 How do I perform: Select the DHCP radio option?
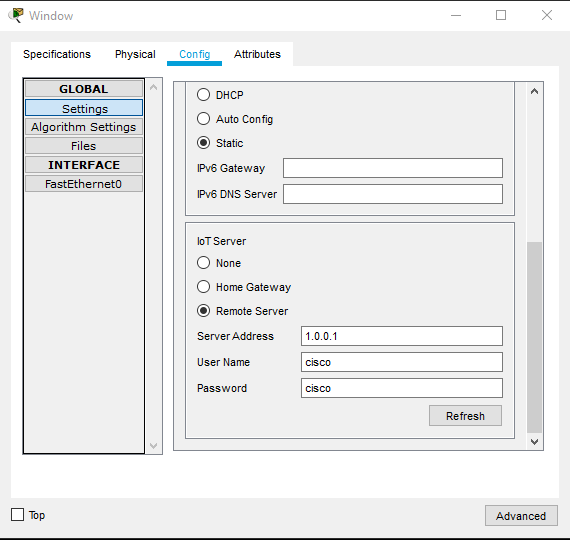(x=204, y=95)
